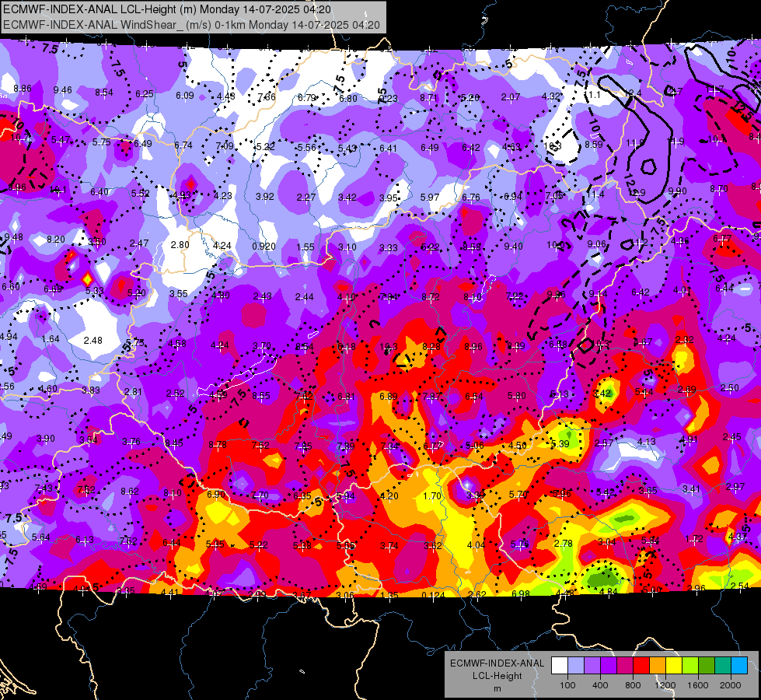761x700 pixels.
Task: Click the wind shear value 3.04
Action: click(x=606, y=542)
